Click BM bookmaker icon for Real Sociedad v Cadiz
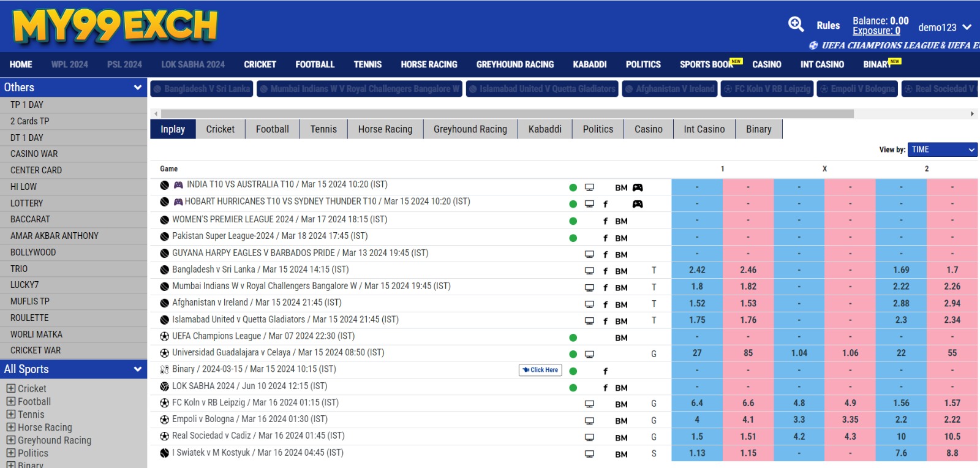 (x=621, y=437)
